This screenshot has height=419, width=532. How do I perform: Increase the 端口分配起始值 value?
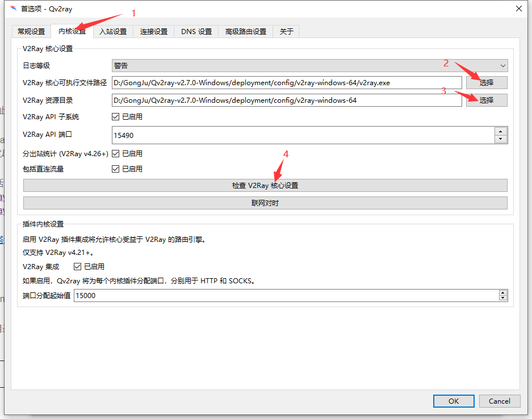click(x=503, y=293)
